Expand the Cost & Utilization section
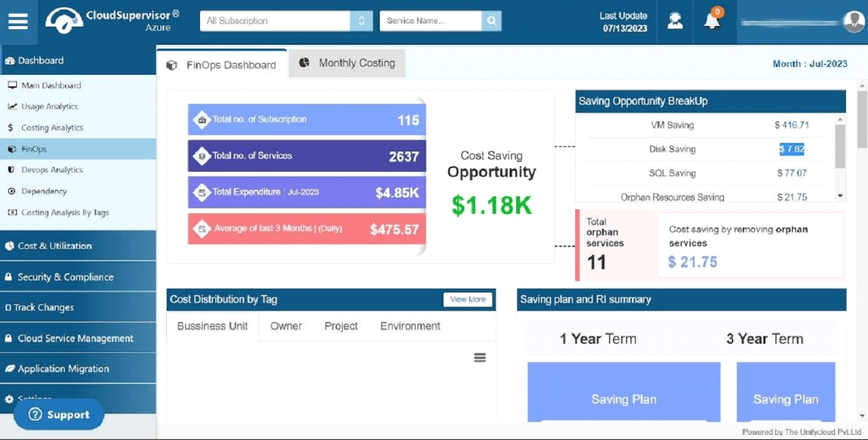 click(x=78, y=246)
